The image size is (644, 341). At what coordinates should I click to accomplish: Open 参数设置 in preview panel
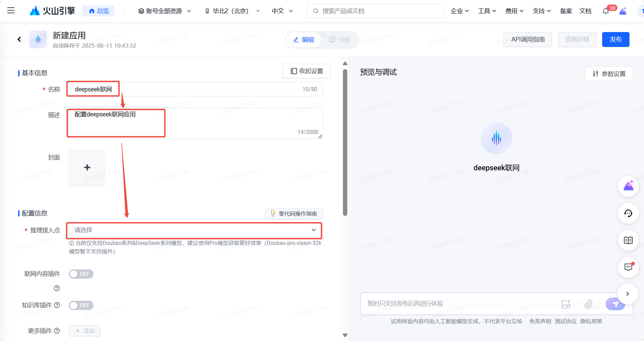[x=609, y=74]
